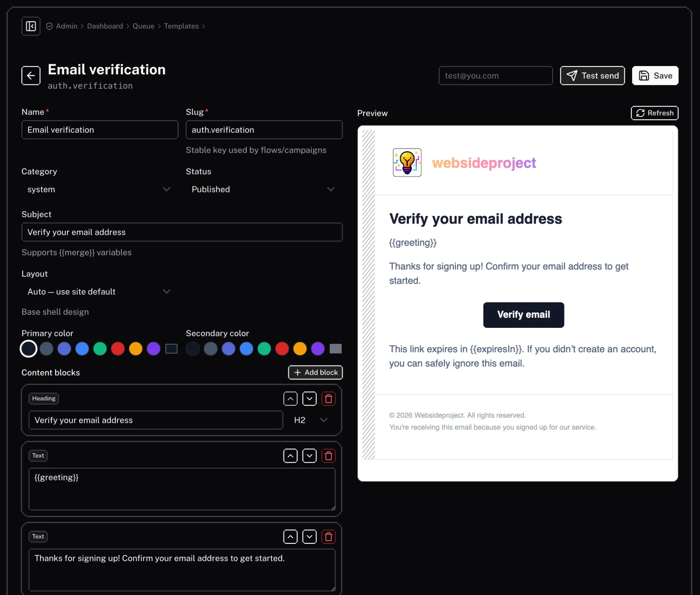Open the Status dropdown showing Published
Image resolution: width=700 pixels, height=595 pixels.
[x=264, y=189]
